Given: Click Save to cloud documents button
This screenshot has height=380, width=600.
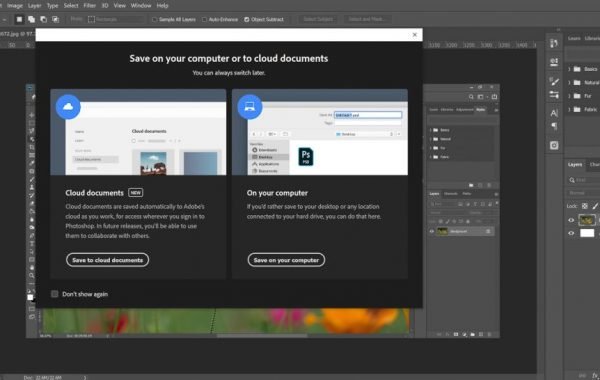Looking at the screenshot, I should click(x=108, y=260).
